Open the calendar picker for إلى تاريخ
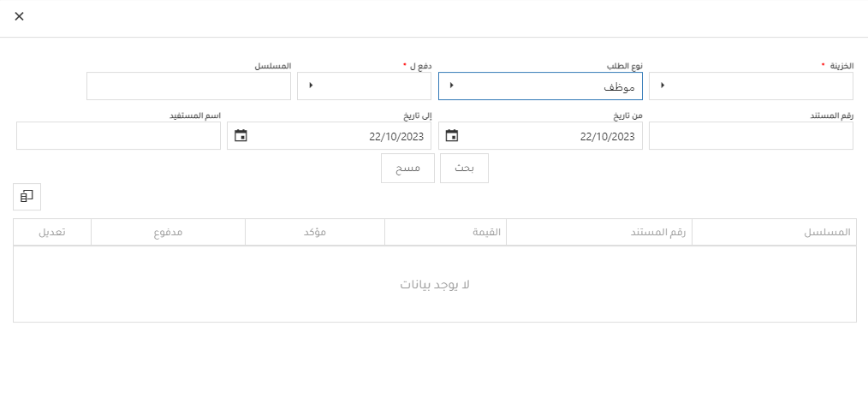868x409 pixels. (x=241, y=136)
